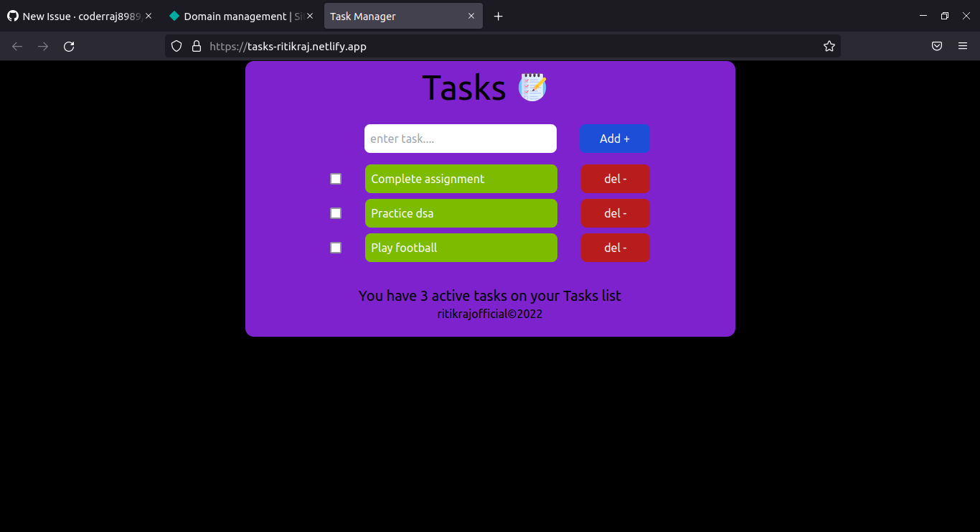This screenshot has width=980, height=532.
Task: Open the Firefox application menu
Action: point(963,45)
